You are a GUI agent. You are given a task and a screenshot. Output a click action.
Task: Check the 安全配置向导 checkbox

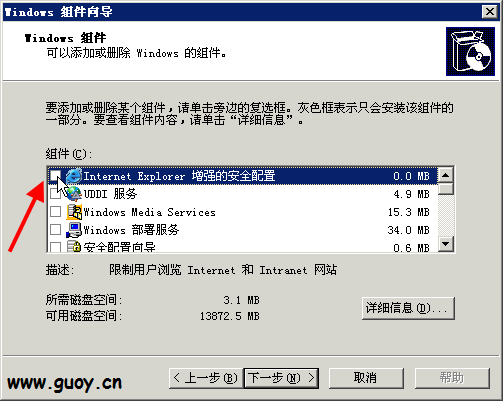click(55, 247)
